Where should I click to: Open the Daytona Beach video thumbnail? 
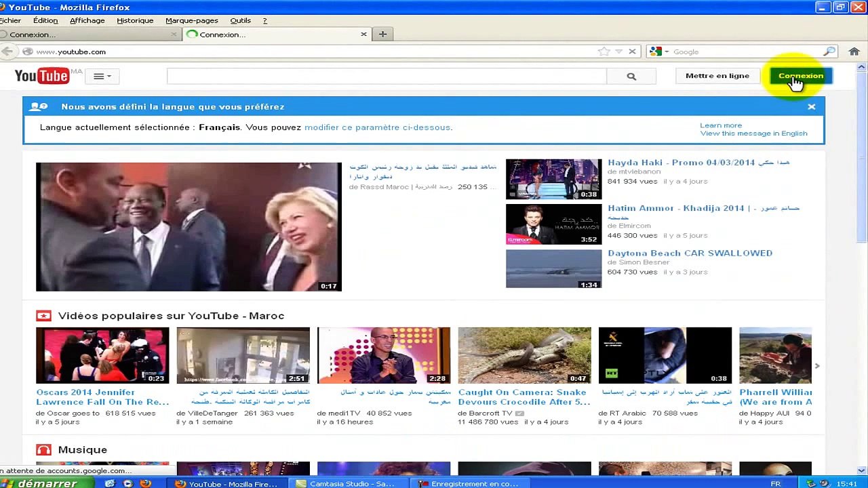point(553,269)
